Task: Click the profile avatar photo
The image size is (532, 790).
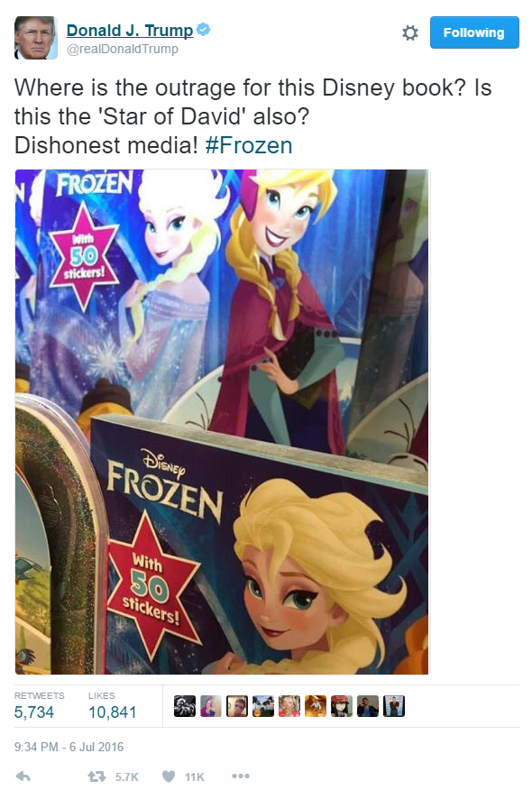Action: coord(35,38)
